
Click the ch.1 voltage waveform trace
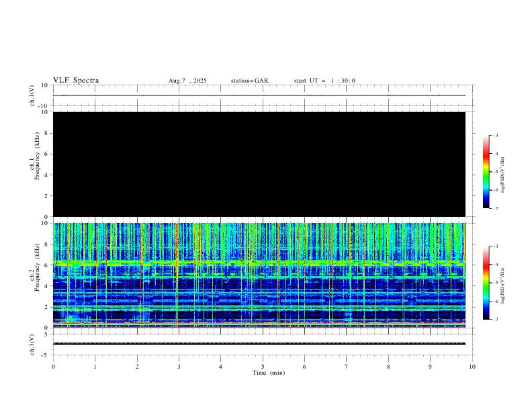tap(259, 95)
